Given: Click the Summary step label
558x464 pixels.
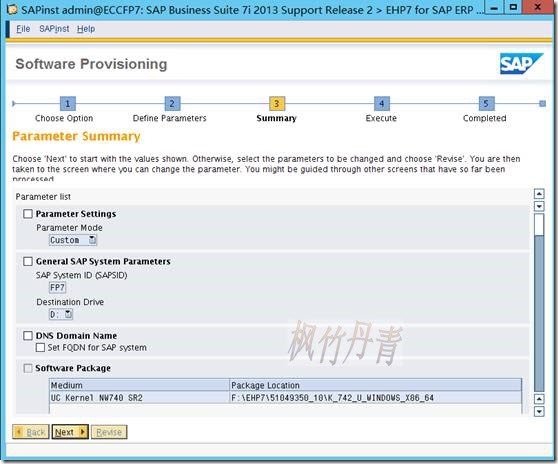Looking at the screenshot, I should pyautogui.click(x=277, y=118).
